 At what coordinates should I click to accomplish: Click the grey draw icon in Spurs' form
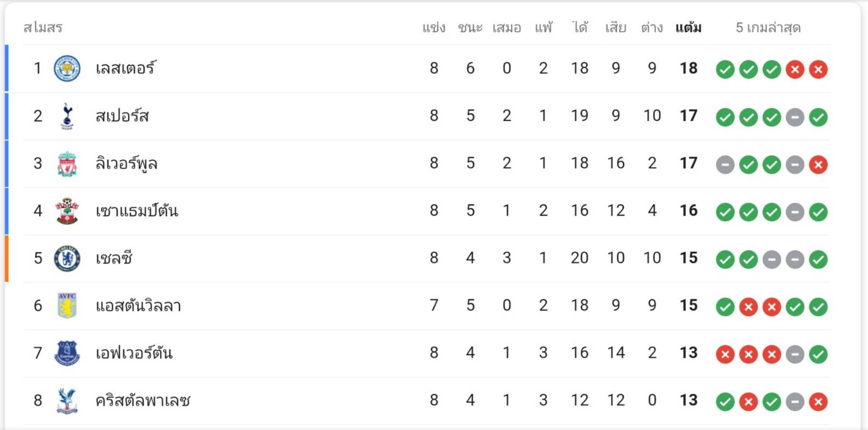coord(795,117)
